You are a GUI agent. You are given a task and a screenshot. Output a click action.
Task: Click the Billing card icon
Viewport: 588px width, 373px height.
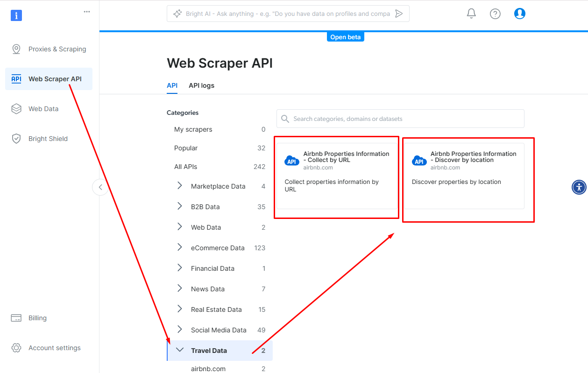click(x=16, y=318)
